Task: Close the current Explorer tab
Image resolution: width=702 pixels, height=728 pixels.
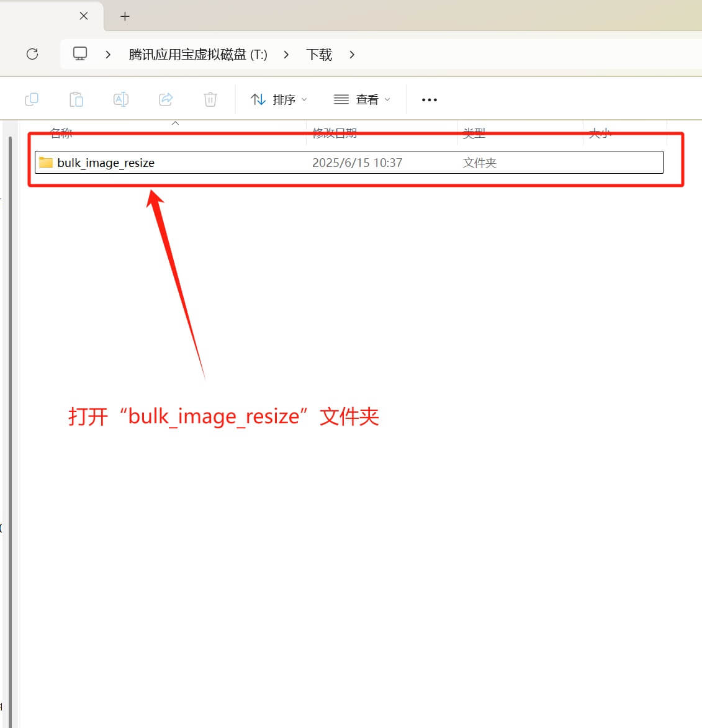Action: (x=84, y=16)
